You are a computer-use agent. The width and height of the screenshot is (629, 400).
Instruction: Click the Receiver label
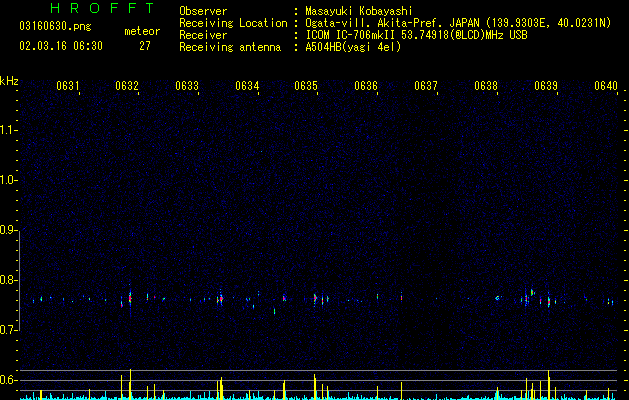click(203, 35)
